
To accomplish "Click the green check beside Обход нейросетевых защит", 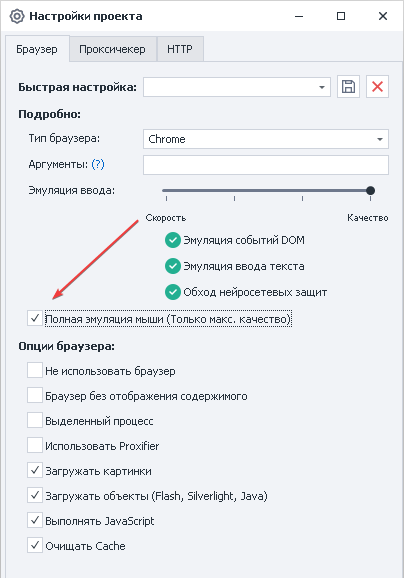I will (x=173, y=292).
